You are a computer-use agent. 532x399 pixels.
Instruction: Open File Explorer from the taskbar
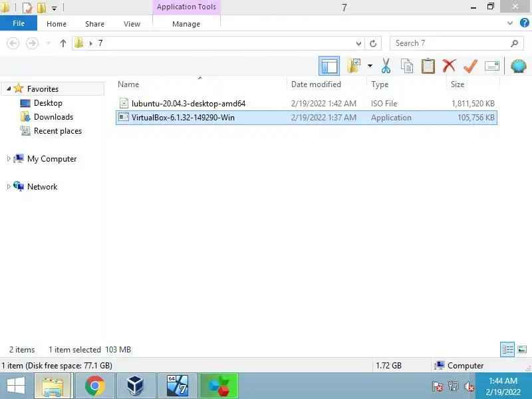[x=53, y=386]
